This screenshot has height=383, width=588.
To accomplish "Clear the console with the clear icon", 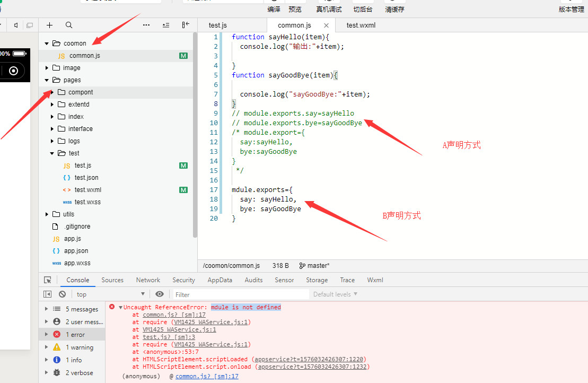I will pyautogui.click(x=63, y=294).
